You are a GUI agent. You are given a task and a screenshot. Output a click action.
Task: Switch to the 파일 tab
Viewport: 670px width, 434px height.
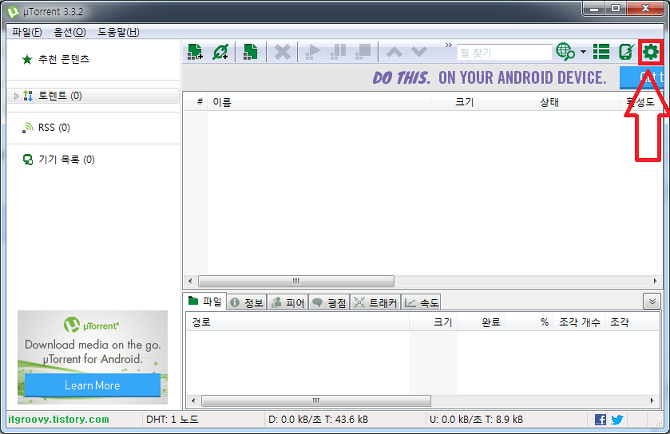point(205,302)
